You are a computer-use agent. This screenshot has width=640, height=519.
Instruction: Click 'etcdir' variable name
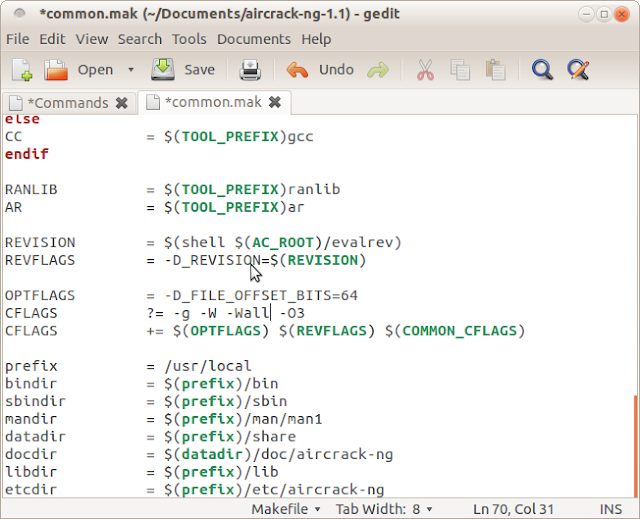pyautogui.click(x=31, y=490)
